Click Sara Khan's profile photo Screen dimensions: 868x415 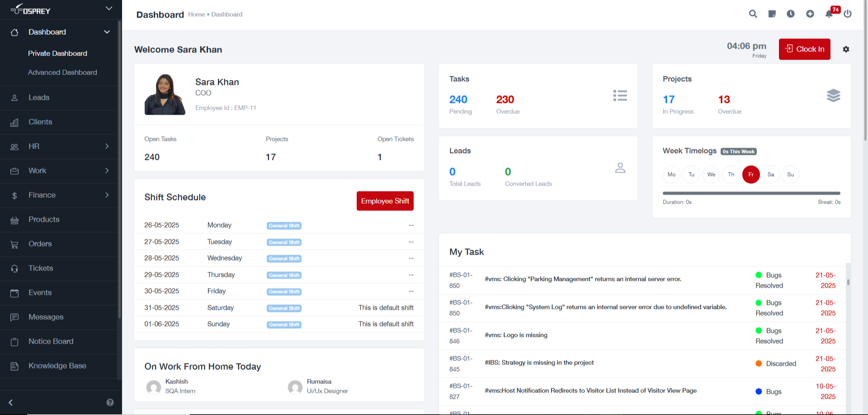point(165,94)
